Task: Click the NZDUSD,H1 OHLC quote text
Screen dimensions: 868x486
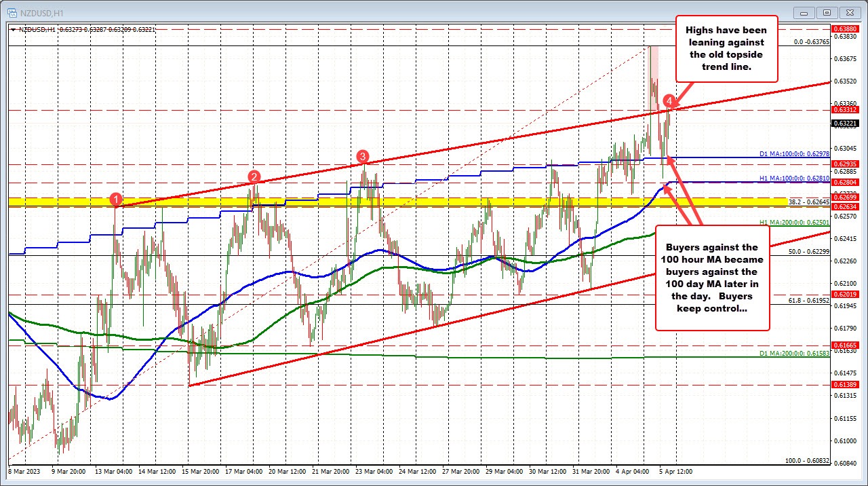Action: pyautogui.click(x=87, y=29)
